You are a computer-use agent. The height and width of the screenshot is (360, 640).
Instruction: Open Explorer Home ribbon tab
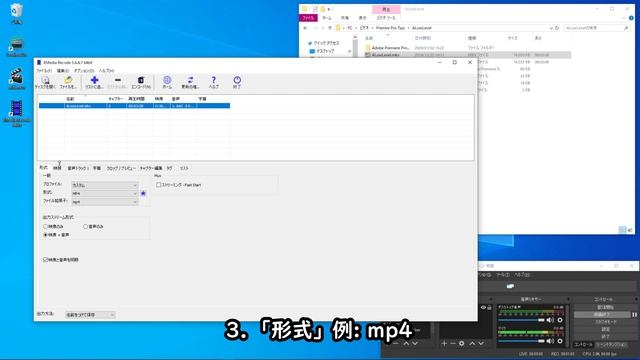[x=327, y=18]
